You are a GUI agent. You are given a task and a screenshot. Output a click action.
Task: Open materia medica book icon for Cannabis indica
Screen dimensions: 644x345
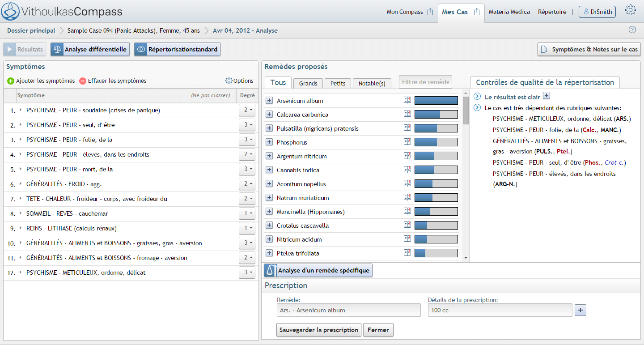(407, 170)
